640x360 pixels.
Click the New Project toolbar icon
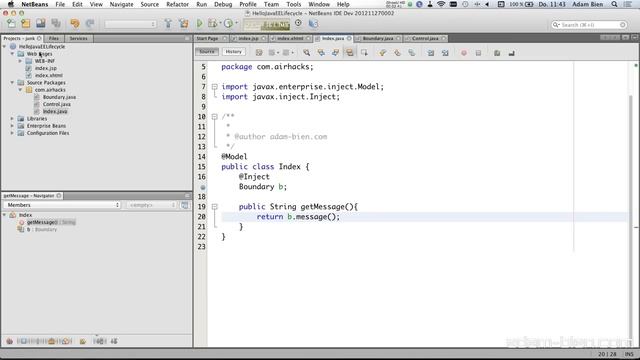26,24
